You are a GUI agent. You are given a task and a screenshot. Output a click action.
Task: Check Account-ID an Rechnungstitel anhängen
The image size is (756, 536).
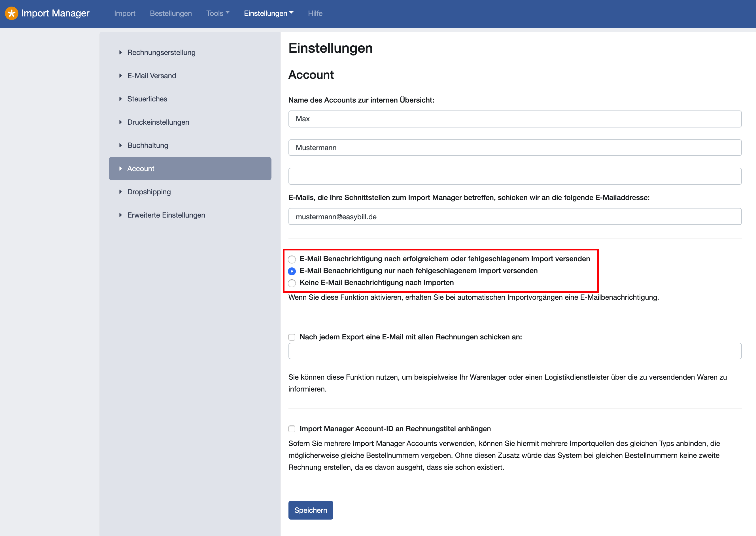[x=292, y=429]
